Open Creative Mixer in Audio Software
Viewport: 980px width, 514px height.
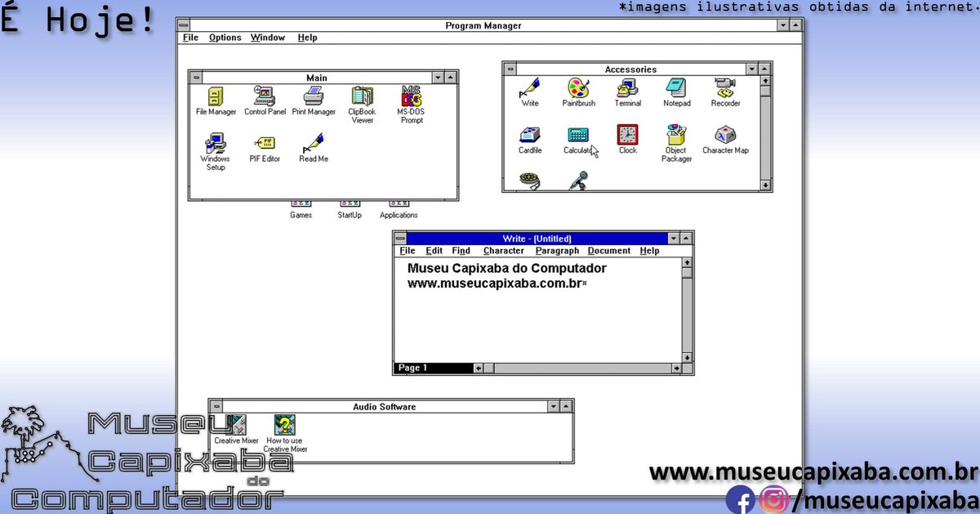236,430
